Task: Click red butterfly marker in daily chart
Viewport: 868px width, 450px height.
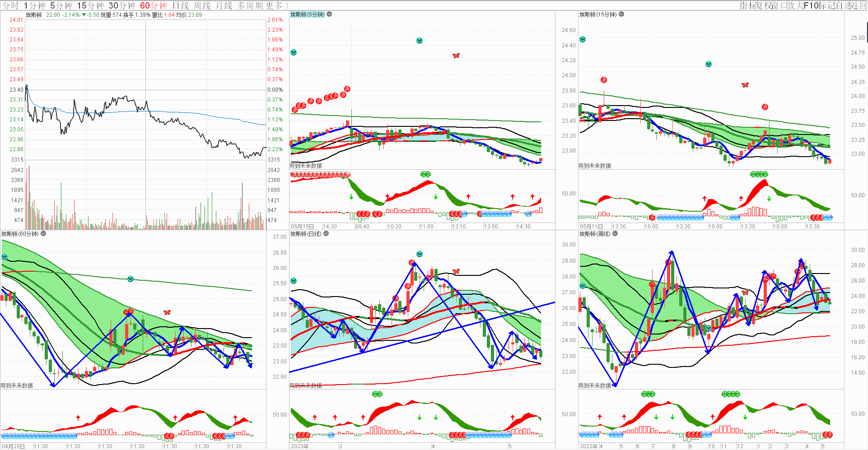Action: click(456, 271)
